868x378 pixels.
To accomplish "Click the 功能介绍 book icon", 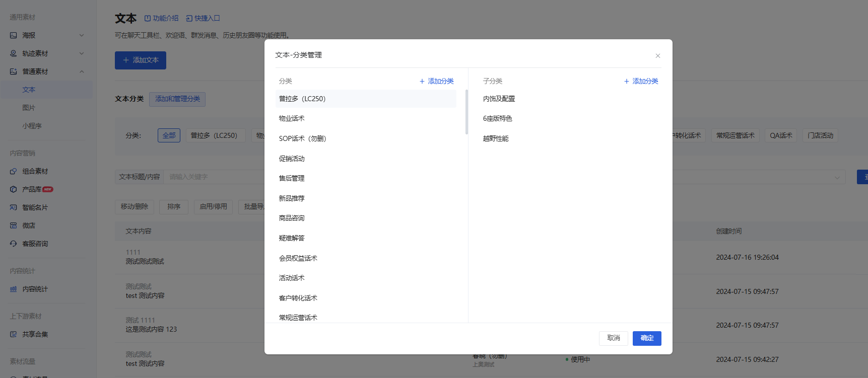I will click(x=148, y=18).
